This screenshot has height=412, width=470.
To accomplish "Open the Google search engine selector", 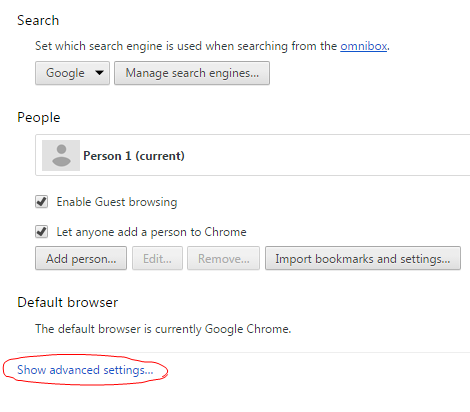I will pos(72,73).
